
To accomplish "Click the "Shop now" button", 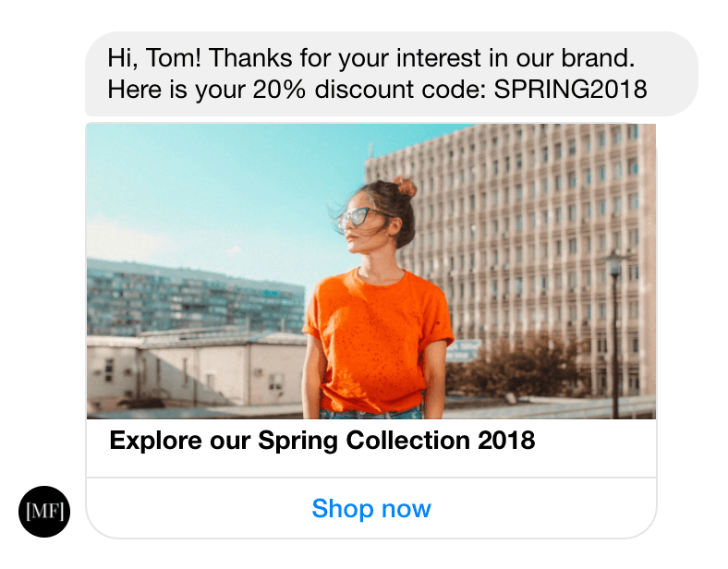I will (x=371, y=508).
